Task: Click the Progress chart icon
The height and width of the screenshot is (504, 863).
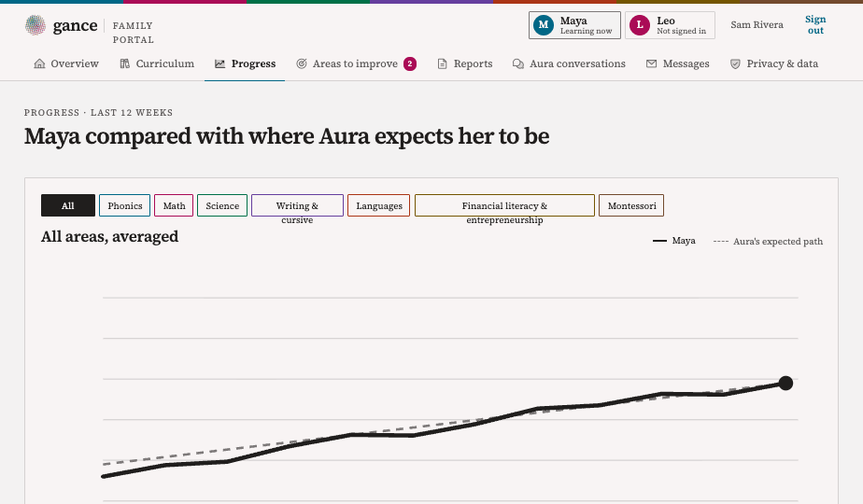Action: tap(220, 63)
